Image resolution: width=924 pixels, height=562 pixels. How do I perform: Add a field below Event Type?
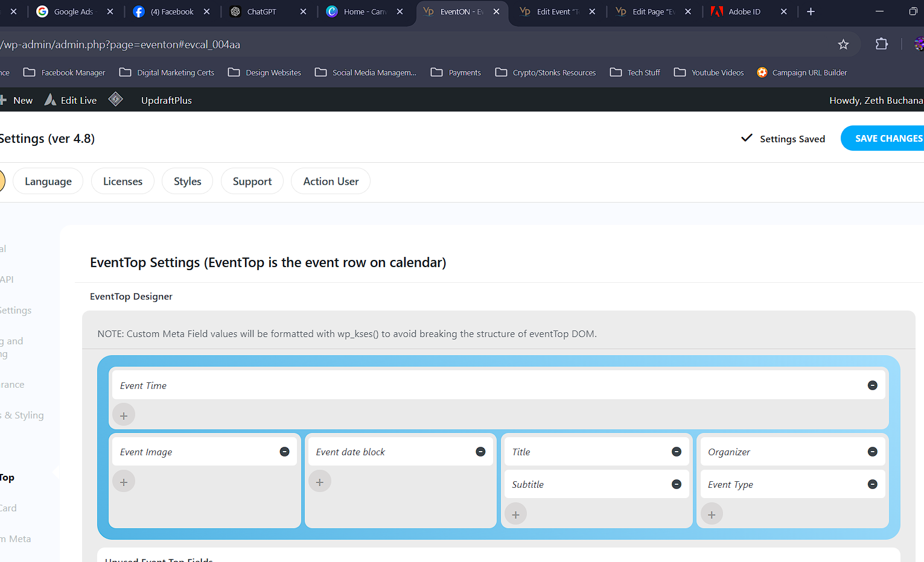tap(712, 514)
